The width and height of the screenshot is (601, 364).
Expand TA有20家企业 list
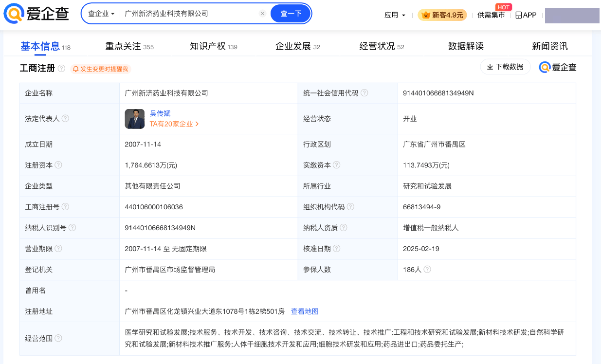click(174, 124)
